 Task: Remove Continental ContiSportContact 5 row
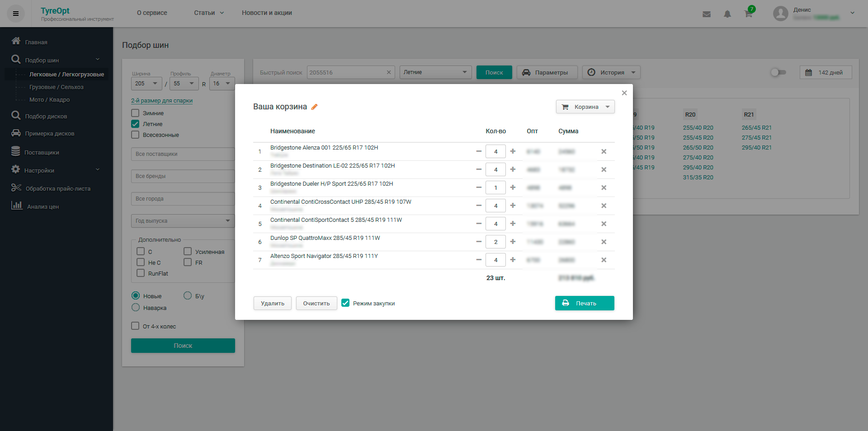click(604, 224)
